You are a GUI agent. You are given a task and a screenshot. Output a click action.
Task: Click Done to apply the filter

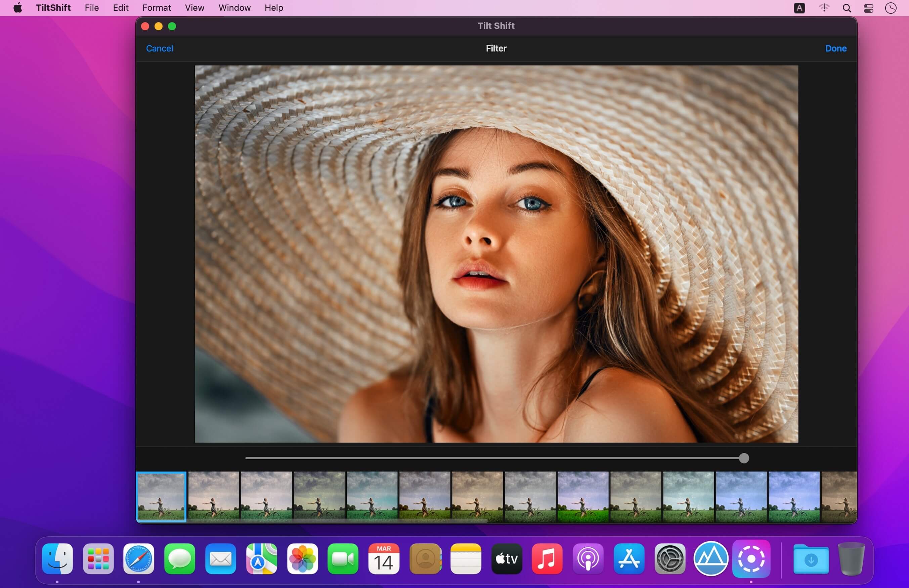tap(836, 48)
